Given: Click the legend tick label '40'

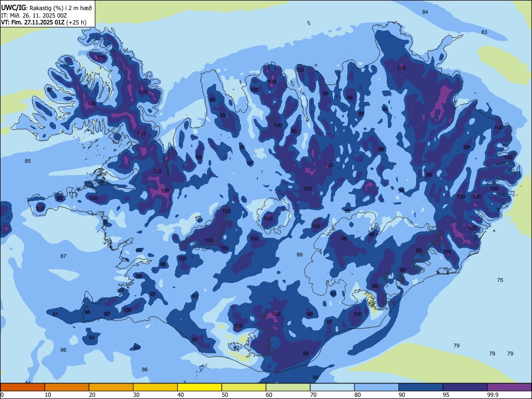Looking at the screenshot, I should (180, 395).
